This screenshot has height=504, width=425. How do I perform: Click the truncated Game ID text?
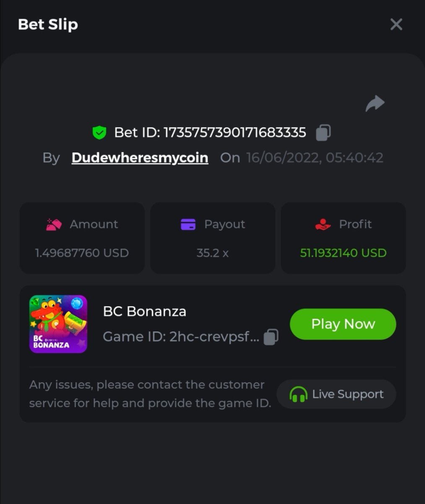pyautogui.click(x=181, y=337)
